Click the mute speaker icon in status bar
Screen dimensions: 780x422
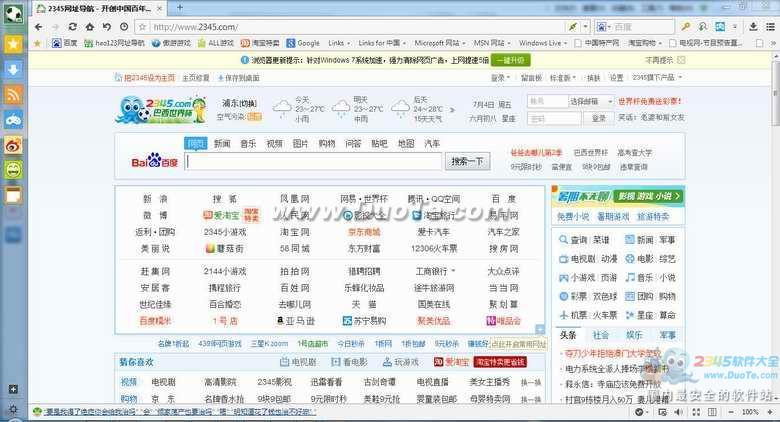coord(679,412)
